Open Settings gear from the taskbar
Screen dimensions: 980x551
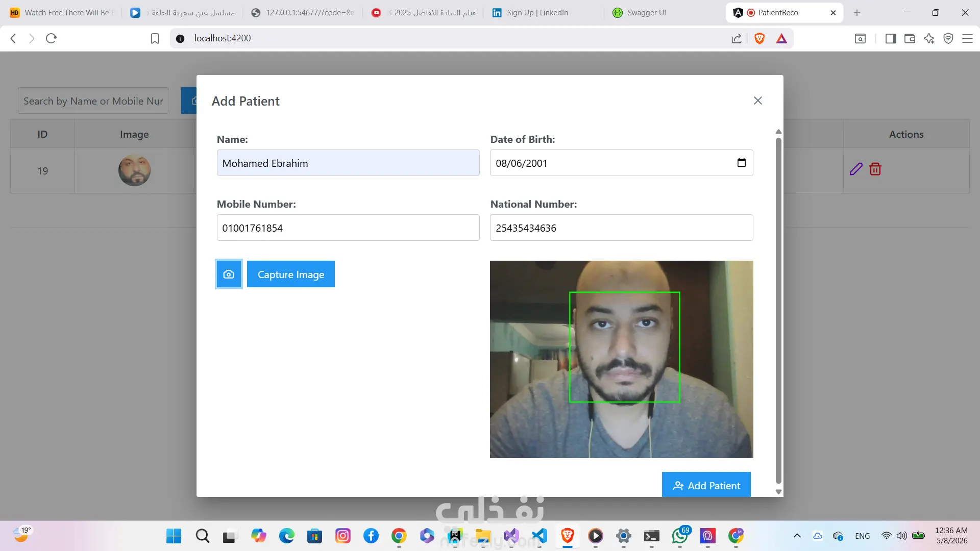coord(624,536)
